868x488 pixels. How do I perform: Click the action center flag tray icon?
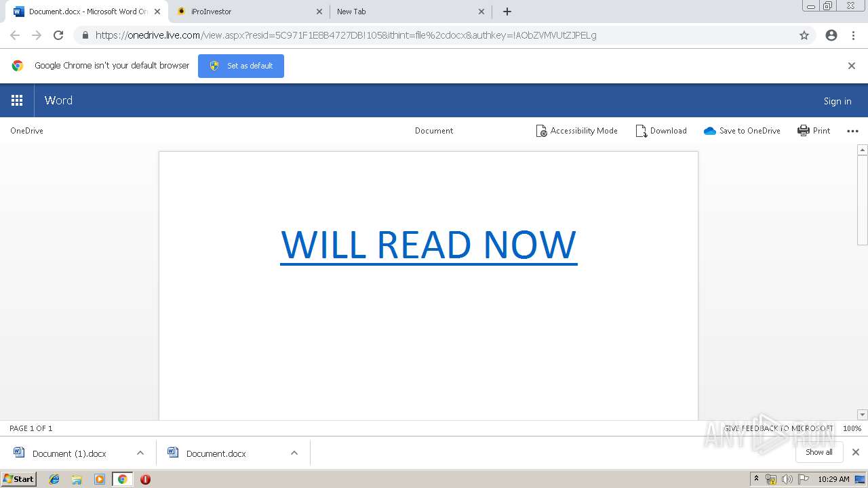pos(804,479)
